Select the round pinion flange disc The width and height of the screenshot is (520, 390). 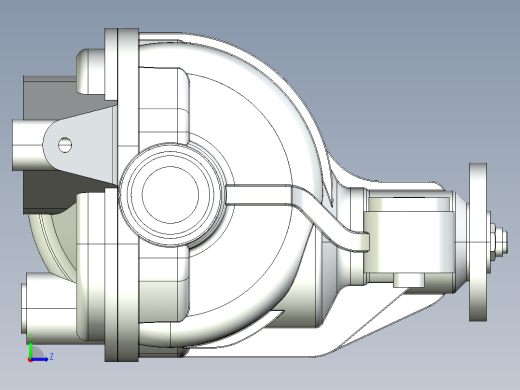click(478, 242)
